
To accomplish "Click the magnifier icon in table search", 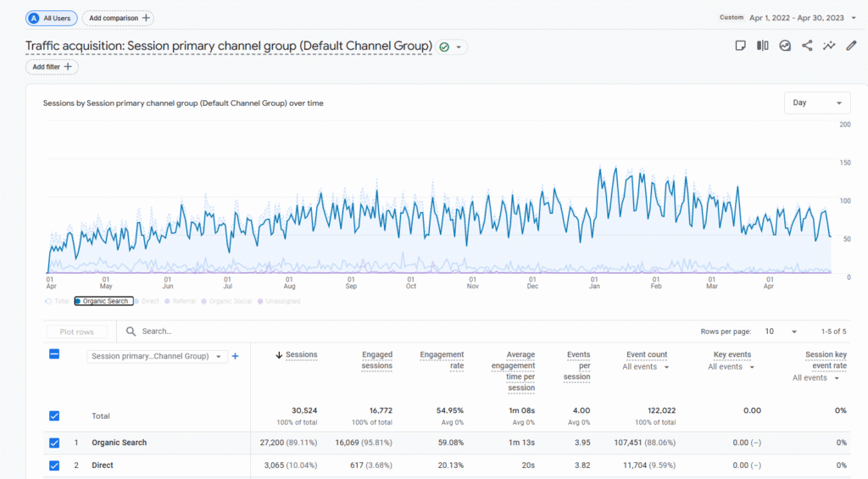I will point(131,331).
